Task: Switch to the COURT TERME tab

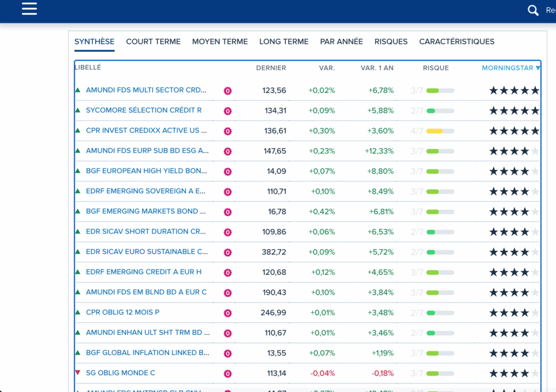Action: point(153,41)
